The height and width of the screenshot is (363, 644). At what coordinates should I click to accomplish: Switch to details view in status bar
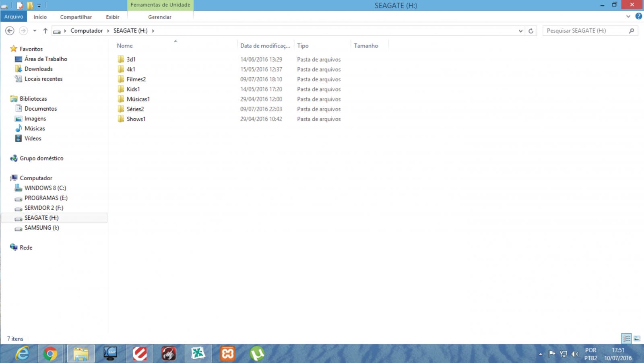point(626,338)
